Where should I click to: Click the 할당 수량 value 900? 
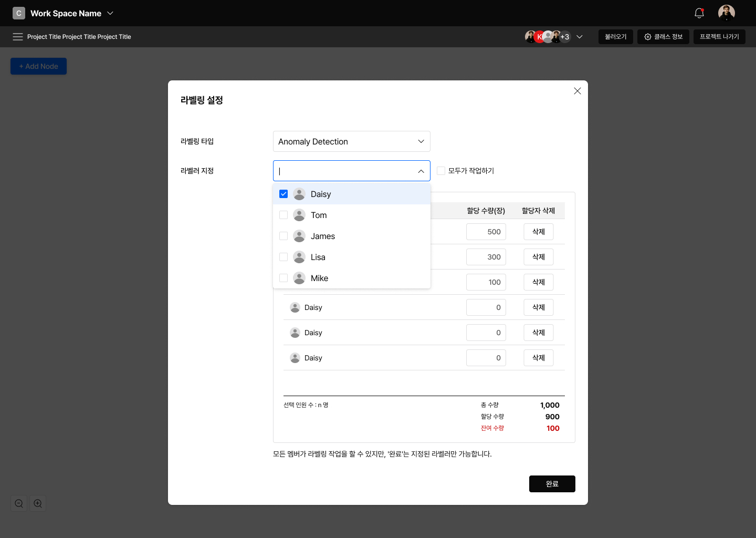(x=552, y=417)
